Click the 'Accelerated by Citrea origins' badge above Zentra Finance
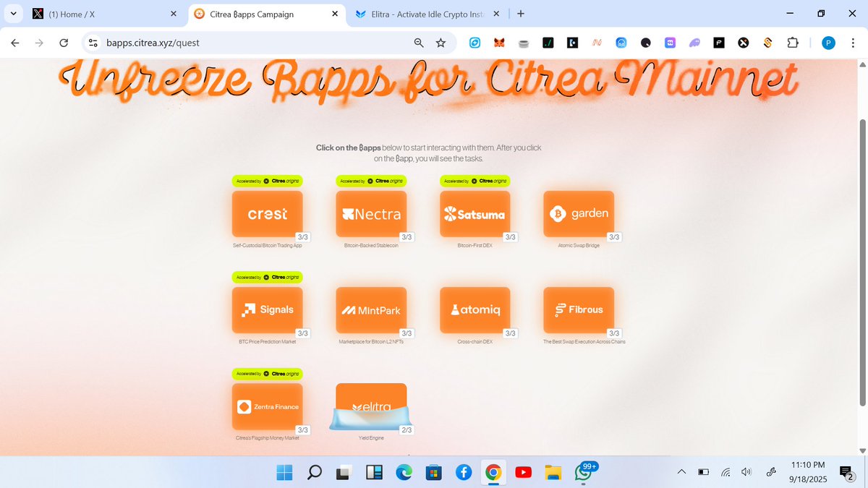 point(267,374)
